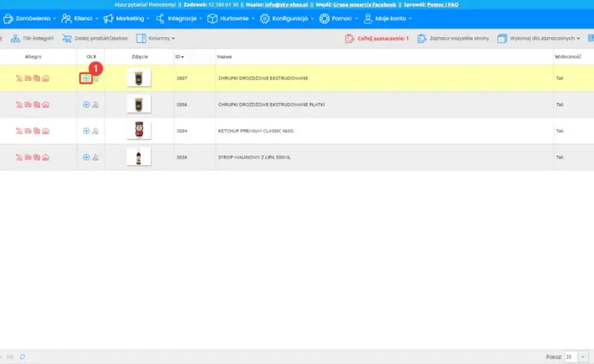Click OLX gavel icon in KETCHUP PREMIUM row
Image resolution: width=594 pixels, height=364 pixels.
(95, 131)
